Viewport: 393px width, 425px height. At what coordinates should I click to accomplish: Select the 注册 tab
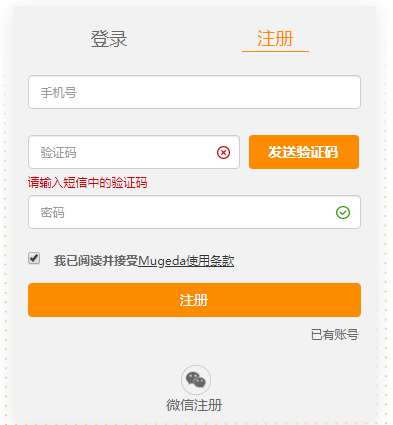275,38
